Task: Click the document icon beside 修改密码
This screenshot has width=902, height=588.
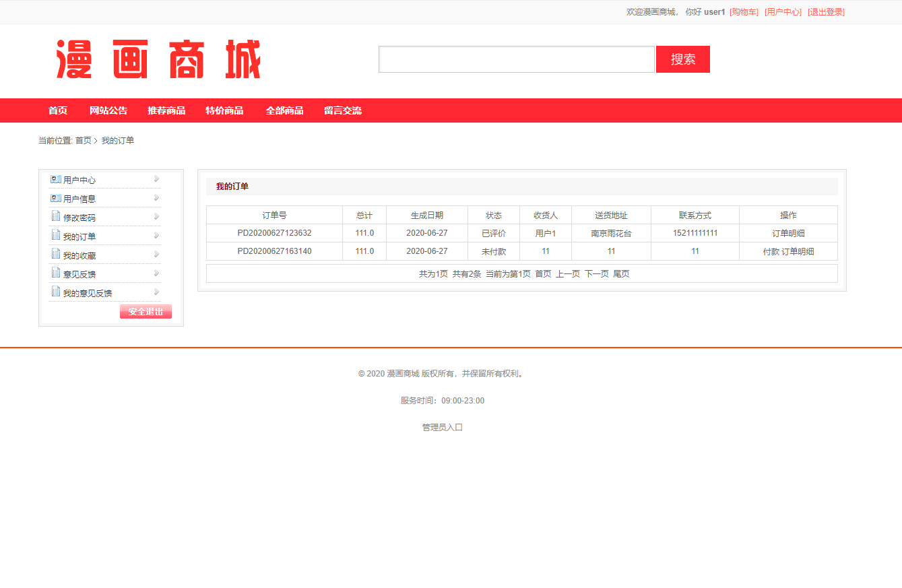Action: point(56,217)
